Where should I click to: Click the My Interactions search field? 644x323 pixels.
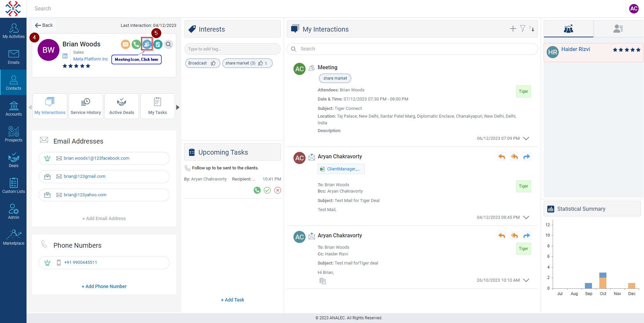pyautogui.click(x=412, y=49)
